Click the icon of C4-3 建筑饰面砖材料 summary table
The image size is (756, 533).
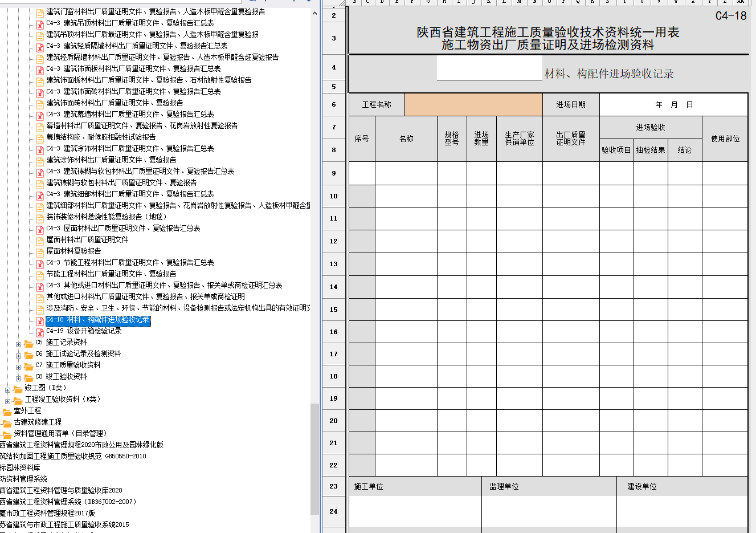tap(40, 93)
